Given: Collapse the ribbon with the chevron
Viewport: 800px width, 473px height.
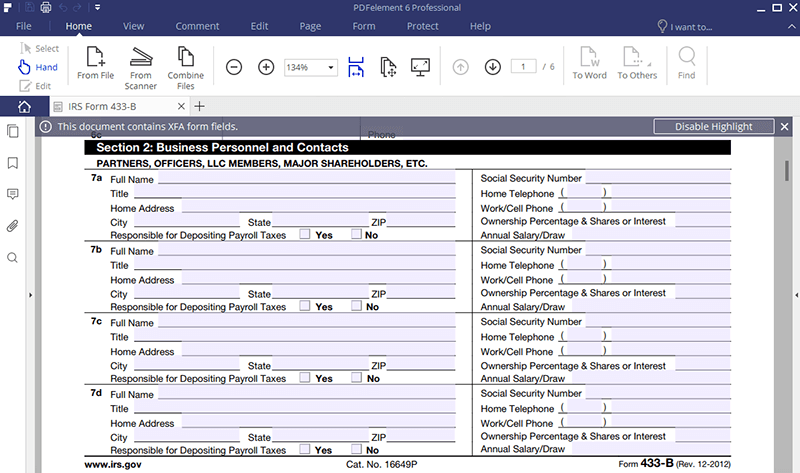Looking at the screenshot, I should [791, 27].
